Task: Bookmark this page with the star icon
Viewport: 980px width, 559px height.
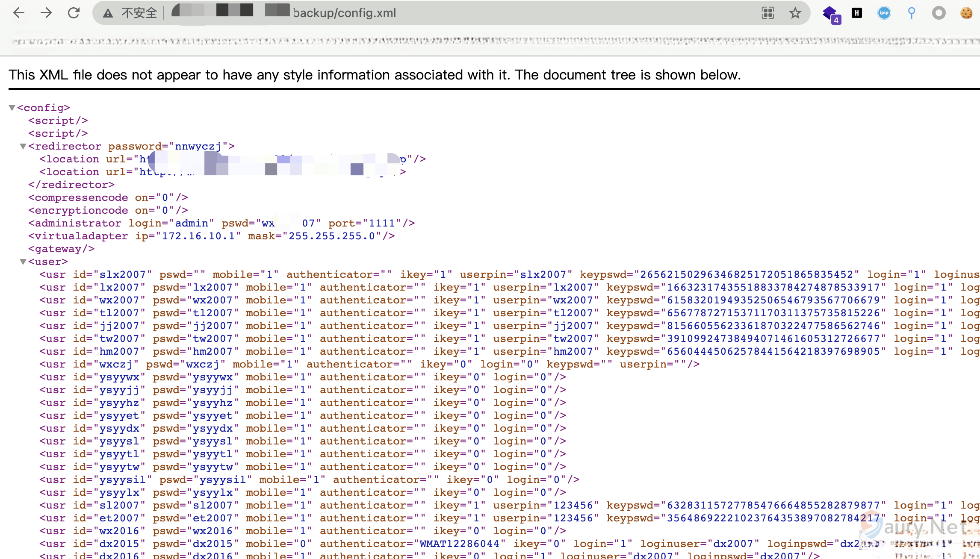Action: pyautogui.click(x=795, y=13)
